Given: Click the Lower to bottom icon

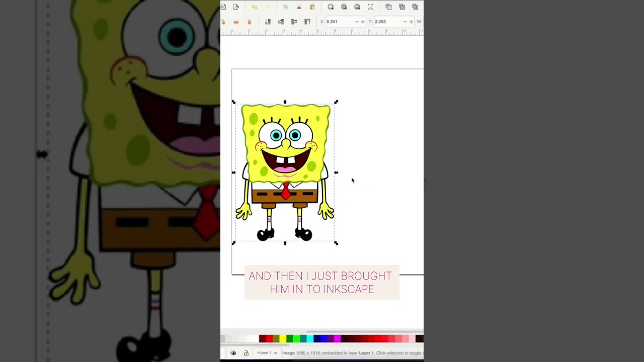Looking at the screenshot, I should (x=268, y=22).
